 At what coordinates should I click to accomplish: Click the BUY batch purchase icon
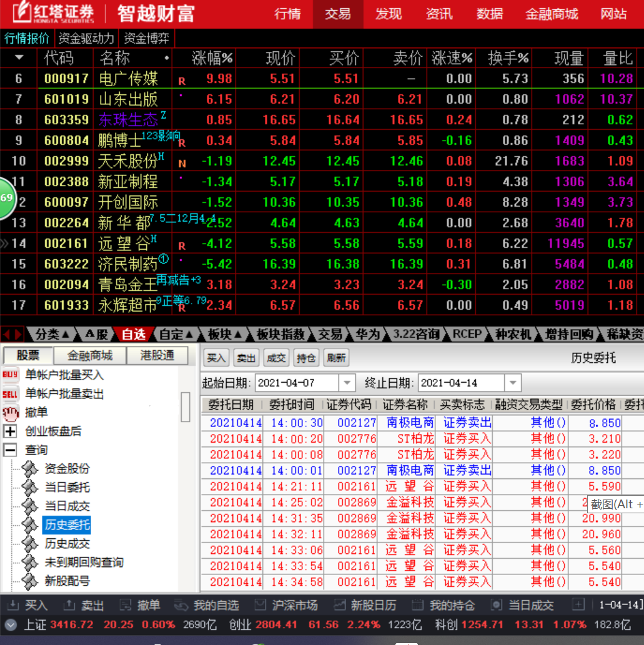click(10, 375)
